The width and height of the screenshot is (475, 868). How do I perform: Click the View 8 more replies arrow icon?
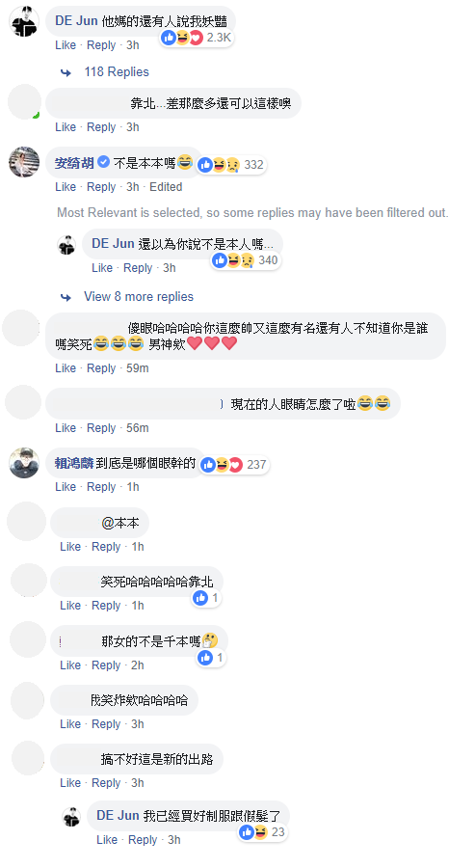[66, 297]
